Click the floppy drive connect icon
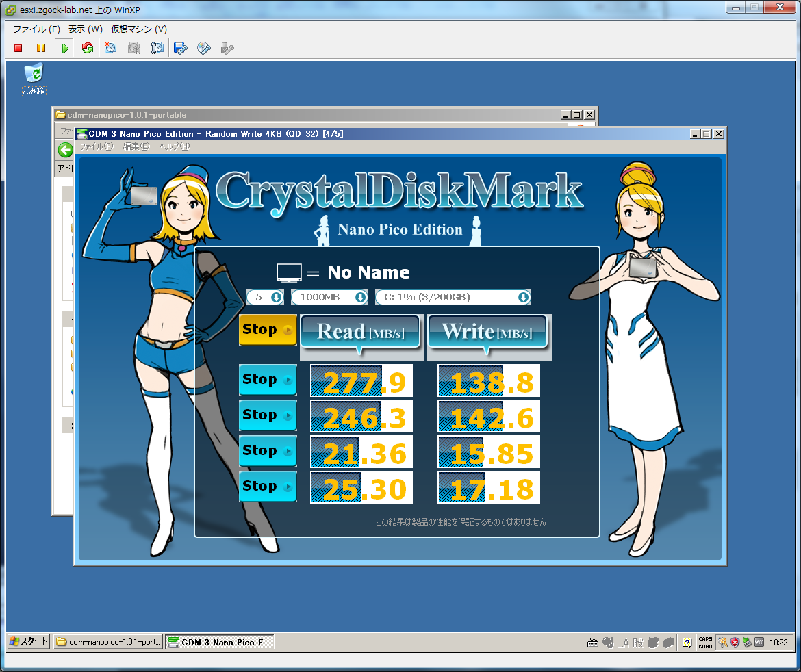The image size is (801, 672). pos(181,49)
